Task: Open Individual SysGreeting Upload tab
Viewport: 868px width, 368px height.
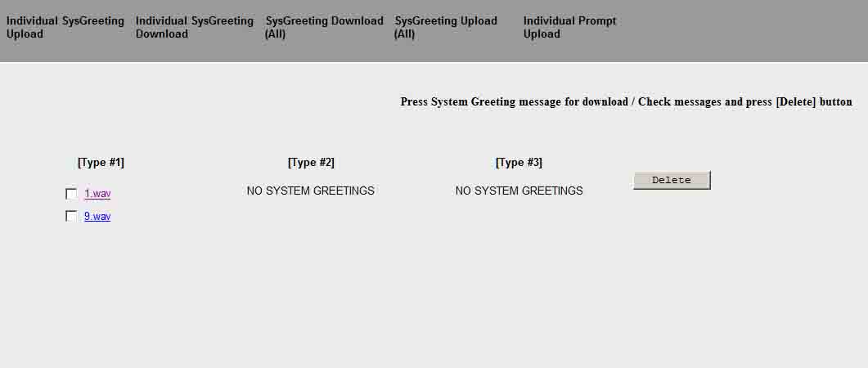Action: click(x=65, y=27)
